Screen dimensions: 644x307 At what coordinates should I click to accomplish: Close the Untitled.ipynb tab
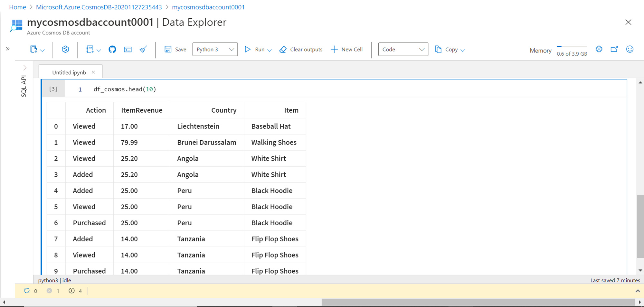(93, 72)
